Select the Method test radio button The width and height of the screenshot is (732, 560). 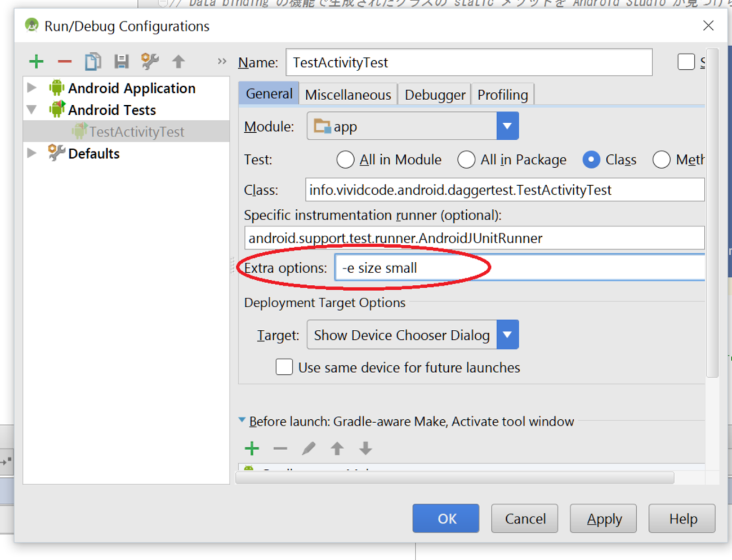661,160
